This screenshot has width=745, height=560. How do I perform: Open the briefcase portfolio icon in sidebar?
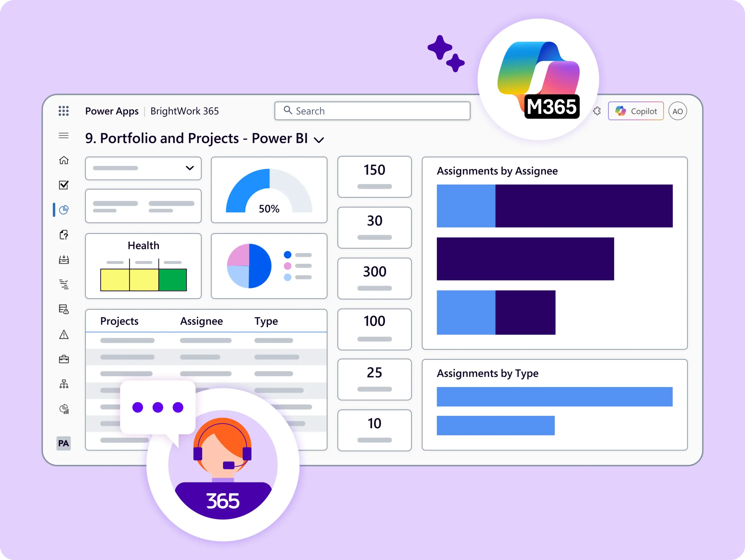(64, 359)
